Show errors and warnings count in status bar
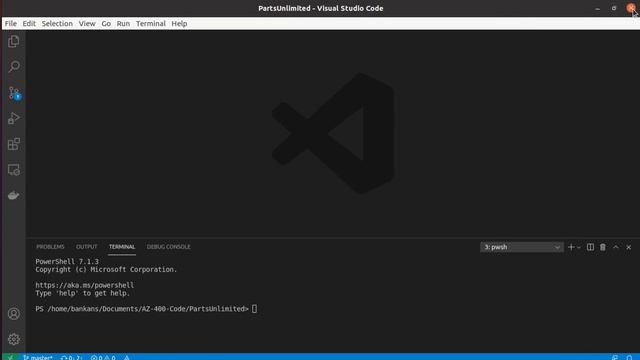This screenshot has width=640, height=360. [103, 357]
